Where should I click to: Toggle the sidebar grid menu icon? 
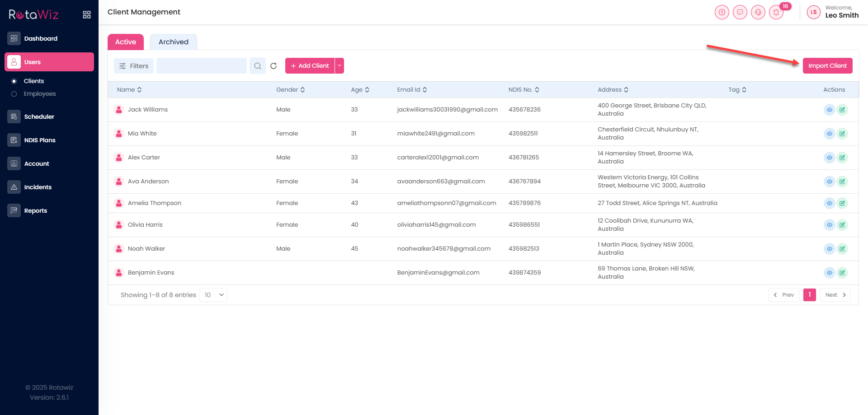tap(87, 15)
